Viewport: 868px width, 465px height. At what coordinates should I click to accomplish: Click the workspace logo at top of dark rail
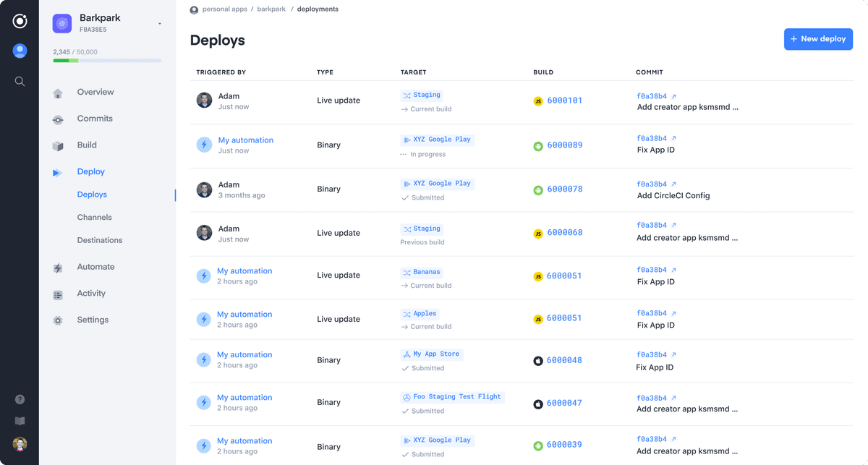coord(20,21)
